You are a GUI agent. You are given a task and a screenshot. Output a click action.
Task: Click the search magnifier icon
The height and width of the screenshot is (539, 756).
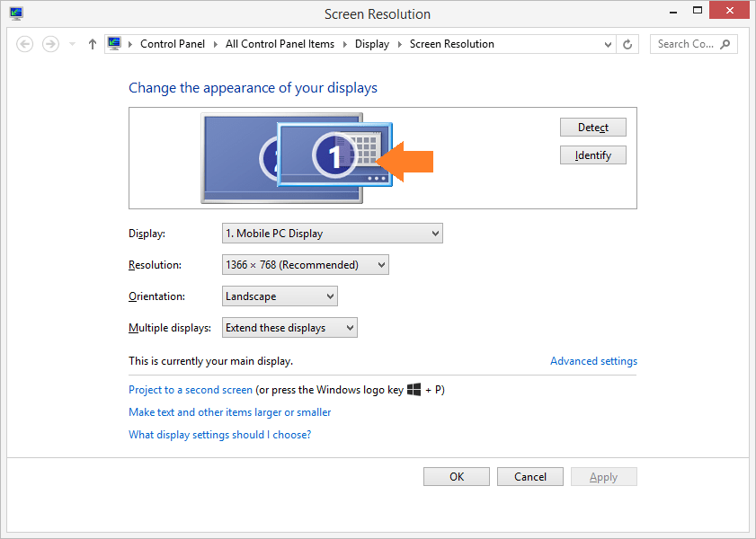[x=725, y=43]
